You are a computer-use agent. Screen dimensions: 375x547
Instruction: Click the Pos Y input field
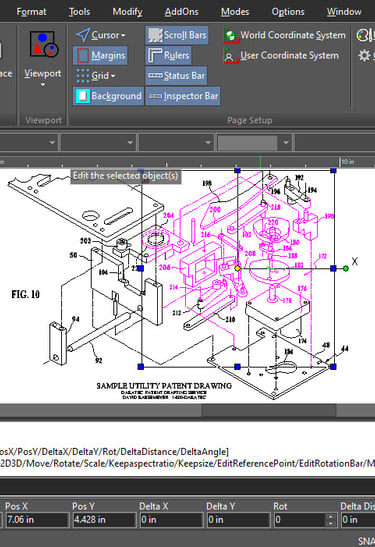pos(104,520)
